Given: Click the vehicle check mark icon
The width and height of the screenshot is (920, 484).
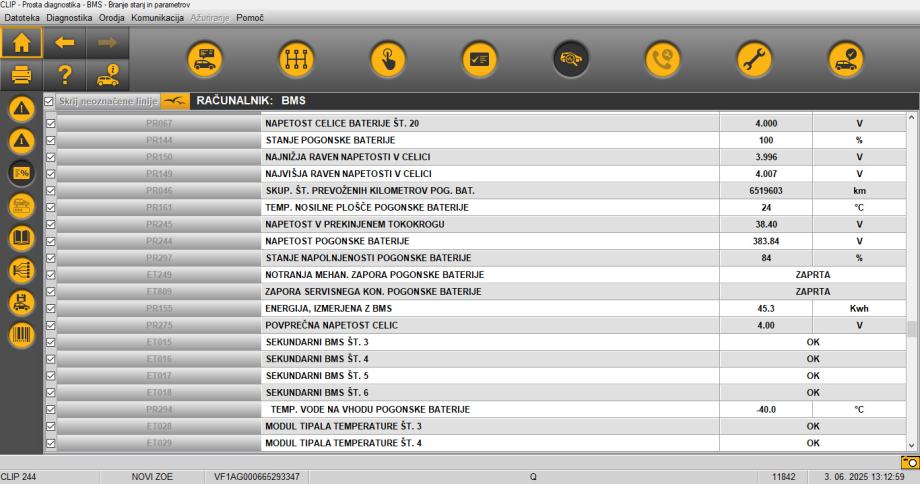Looking at the screenshot, I should (x=845, y=59).
